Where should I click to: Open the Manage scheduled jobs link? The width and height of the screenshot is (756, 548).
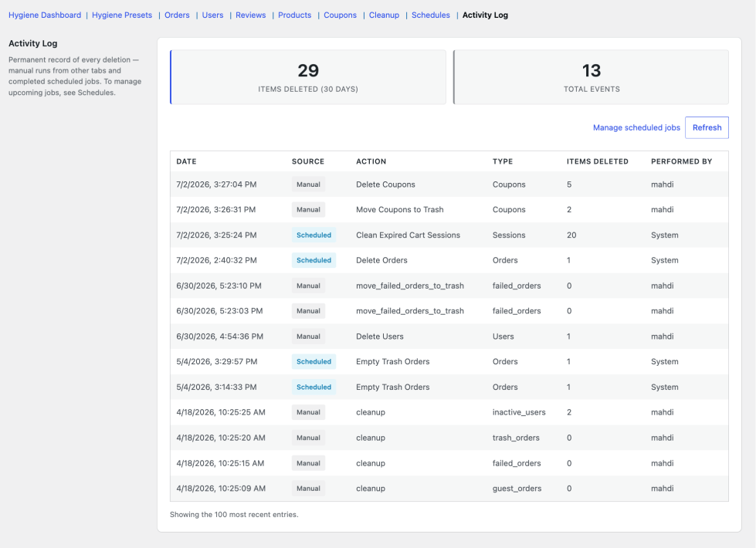(636, 127)
